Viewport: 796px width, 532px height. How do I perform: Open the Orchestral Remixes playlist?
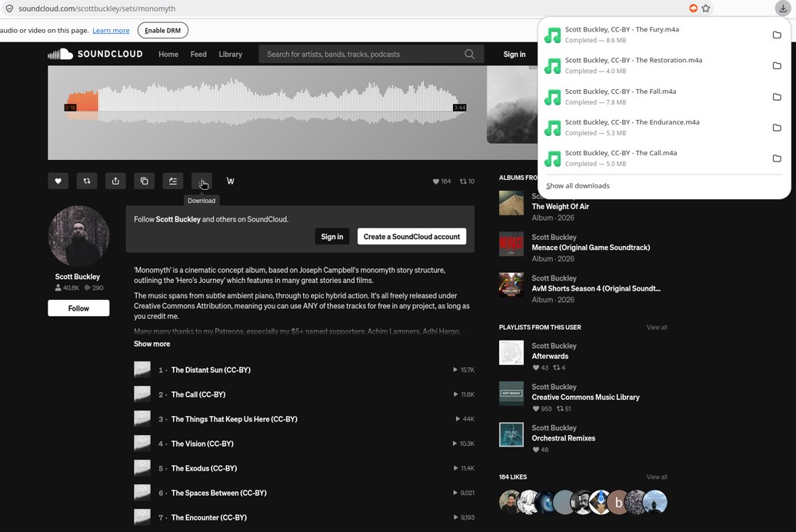point(563,438)
